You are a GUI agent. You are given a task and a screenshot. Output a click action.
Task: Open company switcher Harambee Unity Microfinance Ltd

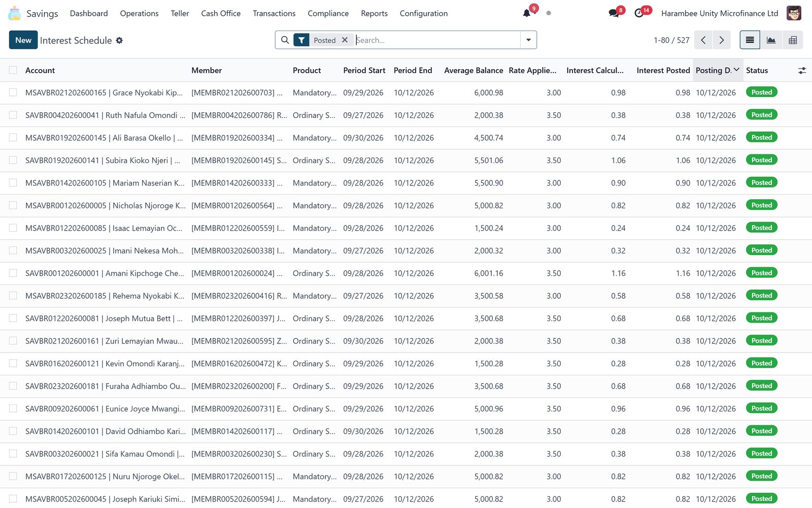coord(720,13)
